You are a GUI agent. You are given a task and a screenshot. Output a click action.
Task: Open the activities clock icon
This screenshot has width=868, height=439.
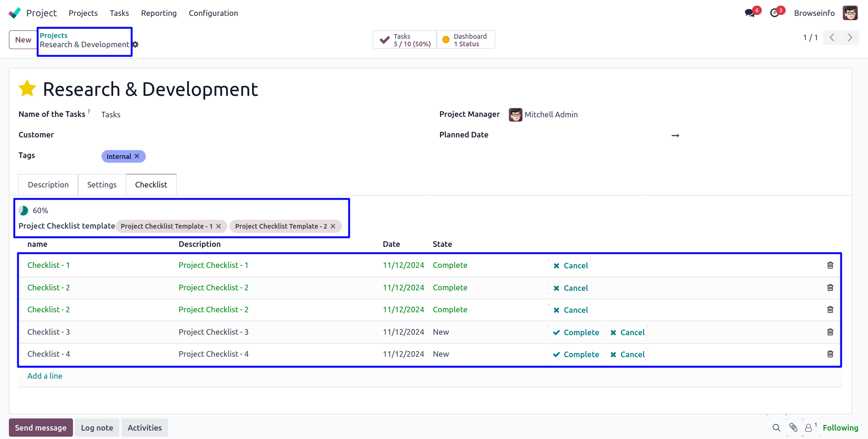[775, 13]
